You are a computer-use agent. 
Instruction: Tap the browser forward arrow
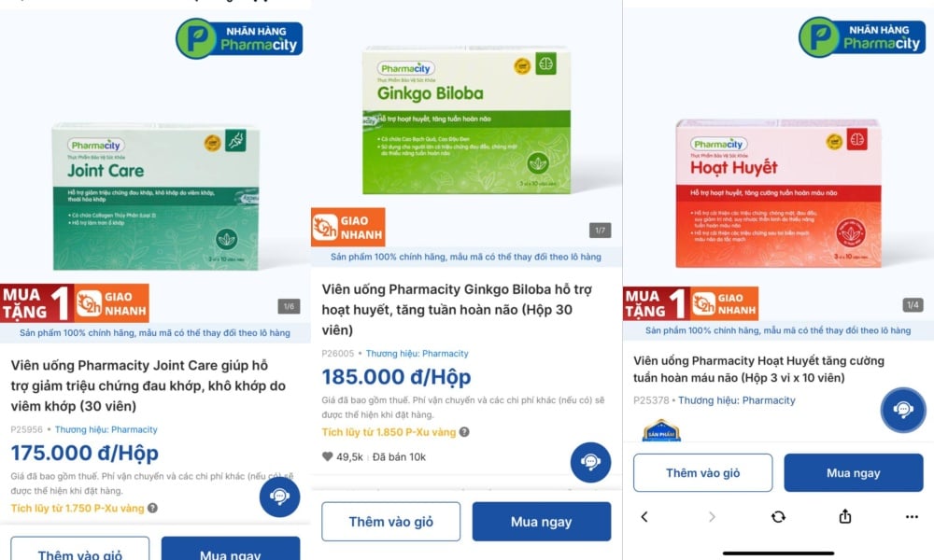(x=712, y=516)
